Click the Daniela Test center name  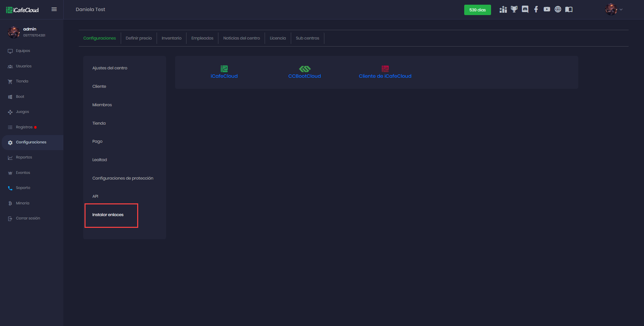90,9
